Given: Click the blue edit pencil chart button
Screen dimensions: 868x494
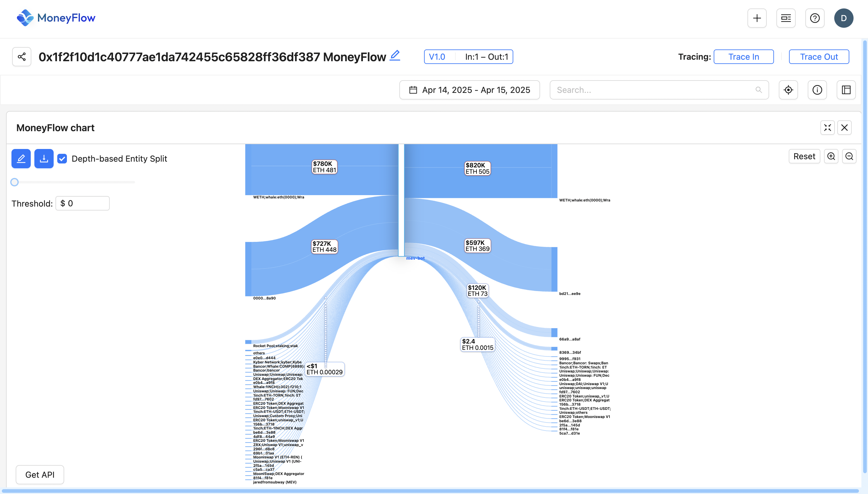Looking at the screenshot, I should [21, 158].
